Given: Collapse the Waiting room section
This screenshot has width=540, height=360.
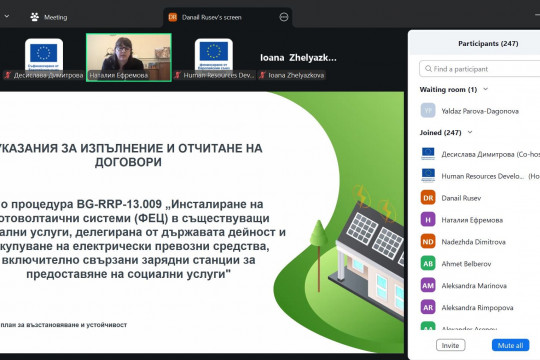Looking at the screenshot, I should pos(486,89).
